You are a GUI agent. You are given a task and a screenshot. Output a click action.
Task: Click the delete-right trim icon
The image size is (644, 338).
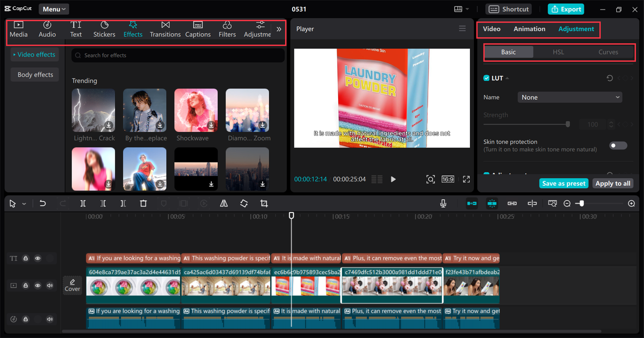click(123, 204)
